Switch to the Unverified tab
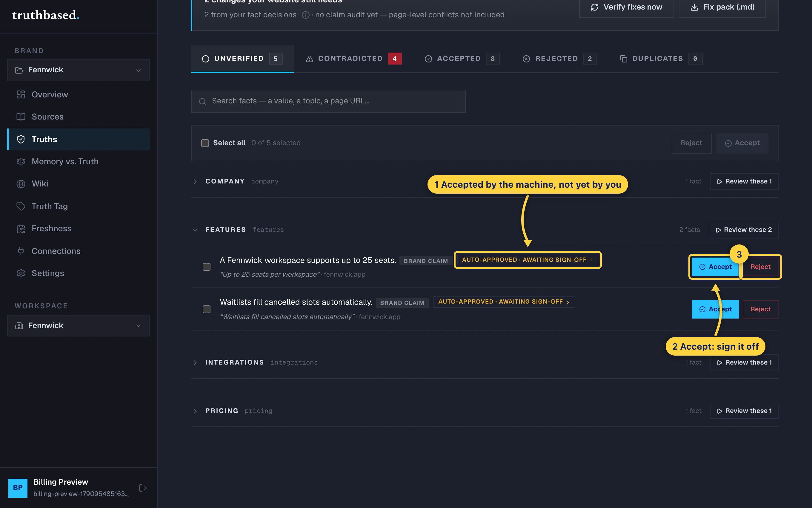 (242, 59)
